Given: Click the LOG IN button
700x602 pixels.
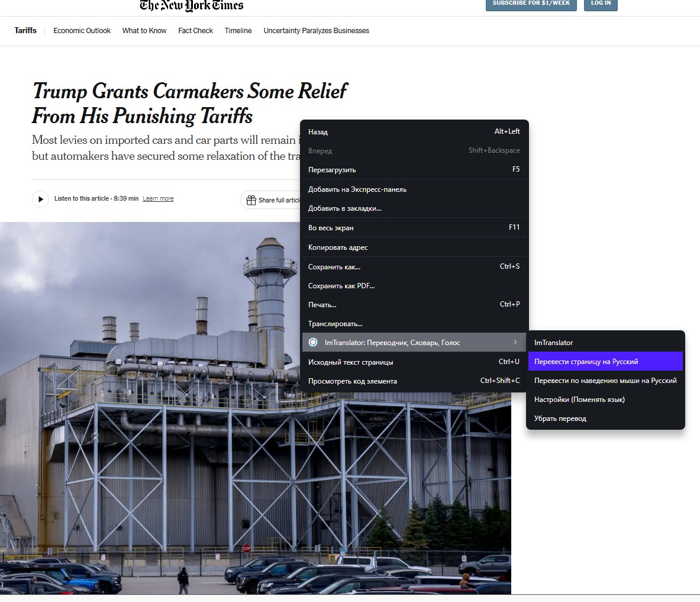Looking at the screenshot, I should coord(601,4).
